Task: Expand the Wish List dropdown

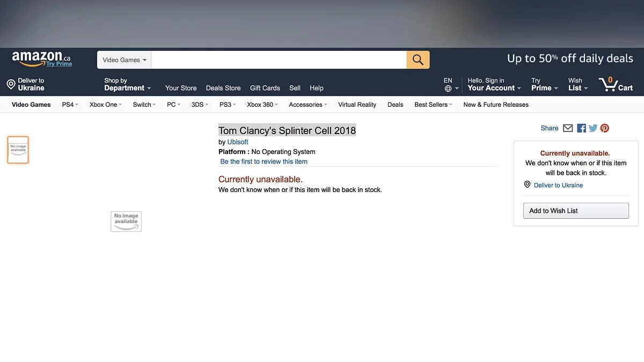Action: [x=578, y=84]
